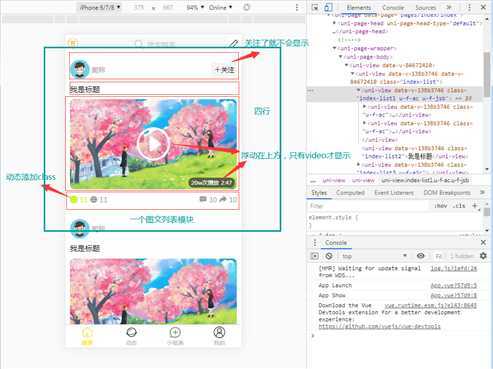Add new style rule plus icon
This screenshot has width=493, height=369.
pyautogui.click(x=475, y=206)
